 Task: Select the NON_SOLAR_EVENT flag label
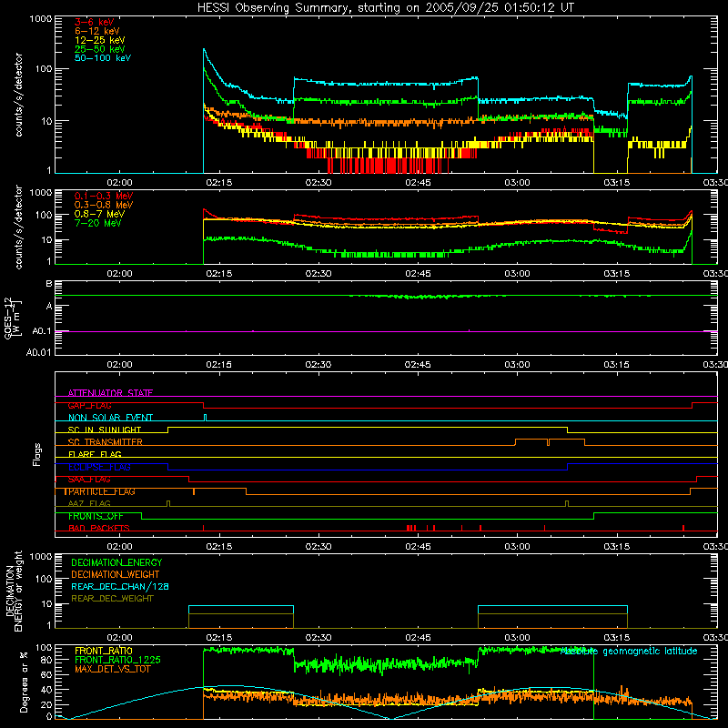coord(110,418)
